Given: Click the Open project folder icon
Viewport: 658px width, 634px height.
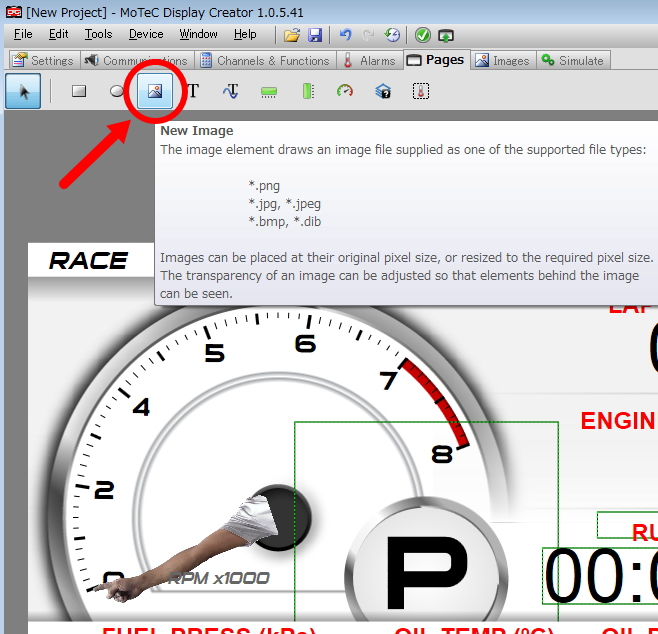Looking at the screenshot, I should pyautogui.click(x=292, y=35).
